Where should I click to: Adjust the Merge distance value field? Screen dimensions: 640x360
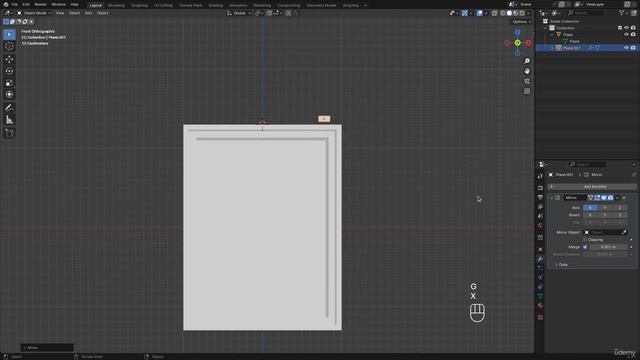[608, 247]
